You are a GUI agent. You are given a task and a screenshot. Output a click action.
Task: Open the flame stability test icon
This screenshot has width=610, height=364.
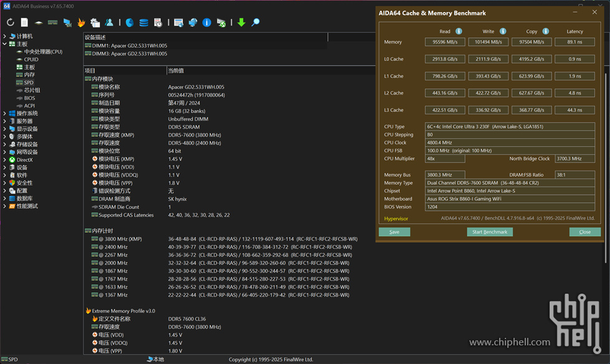pyautogui.click(x=82, y=22)
